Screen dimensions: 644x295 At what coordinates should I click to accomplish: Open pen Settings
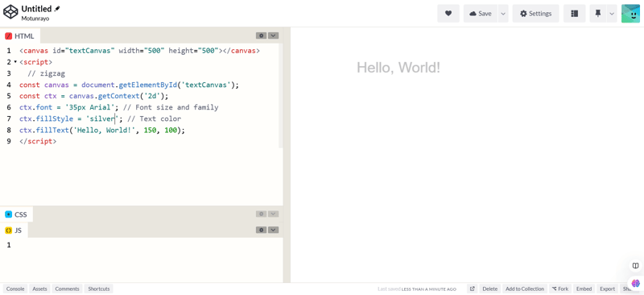click(x=535, y=14)
